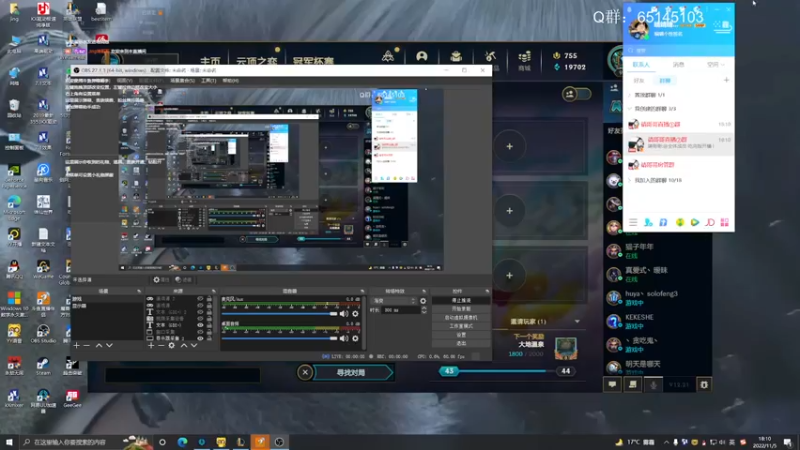
Task: Show hidden system tray icons chevron
Action: [666, 442]
